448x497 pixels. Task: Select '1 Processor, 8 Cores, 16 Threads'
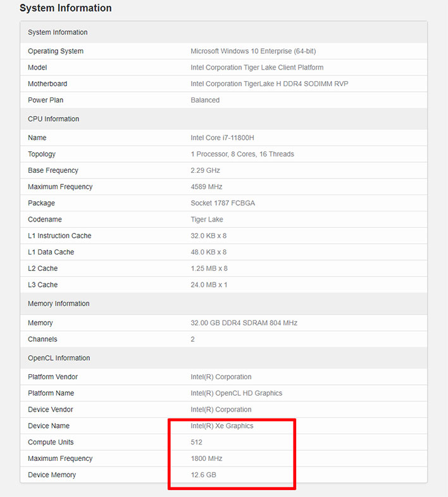[x=242, y=154]
